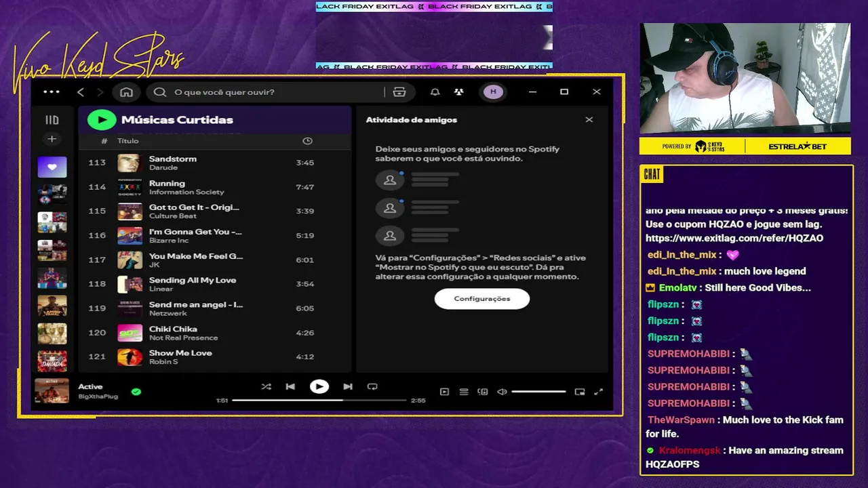The width and height of the screenshot is (868, 488).
Task: Expand the library sidebar icon
Action: pos(52,120)
